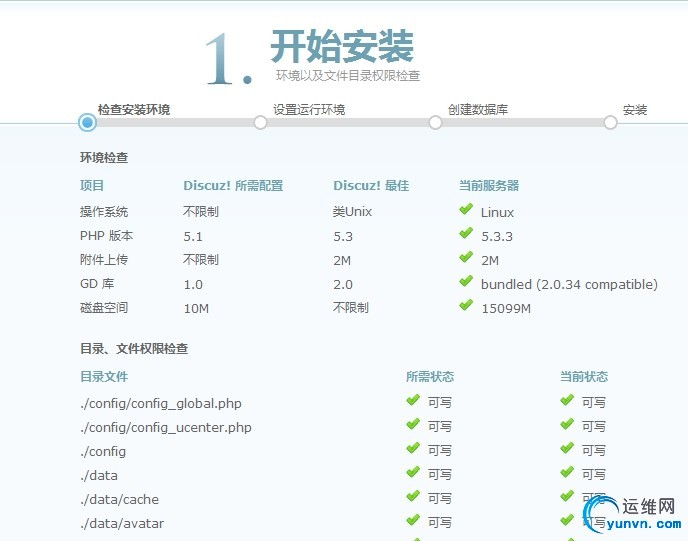Click 当前状态 check for ./data/cache

[x=567, y=496]
